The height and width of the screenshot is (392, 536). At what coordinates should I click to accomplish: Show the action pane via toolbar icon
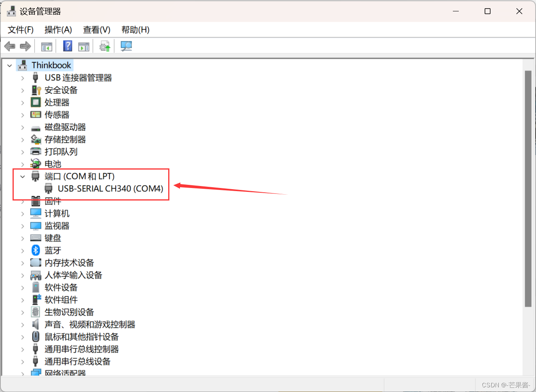point(84,46)
